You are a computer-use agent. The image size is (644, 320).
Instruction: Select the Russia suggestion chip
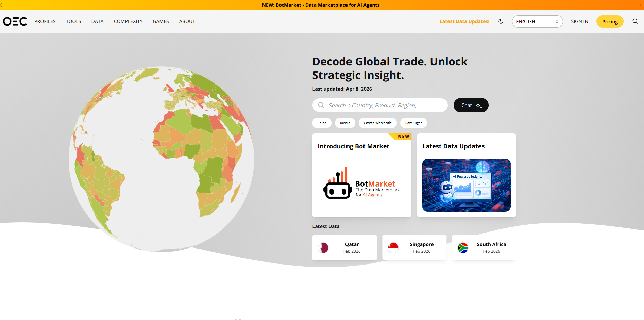pos(345,123)
